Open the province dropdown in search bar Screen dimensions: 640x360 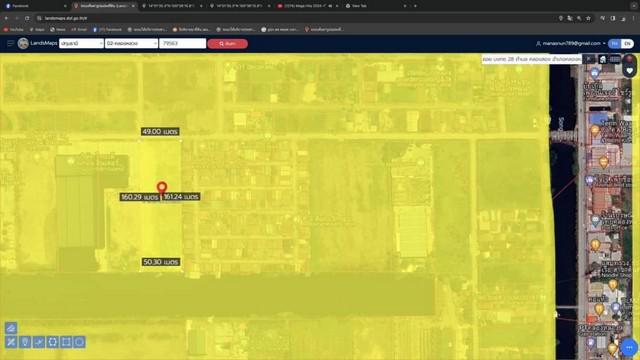tap(81, 43)
